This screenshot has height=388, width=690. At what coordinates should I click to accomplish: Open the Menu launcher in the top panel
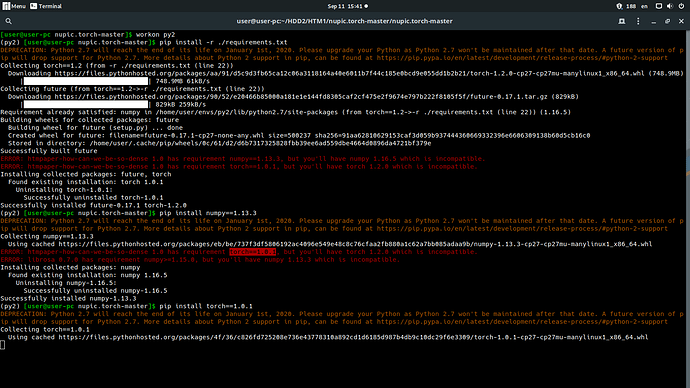14,6
